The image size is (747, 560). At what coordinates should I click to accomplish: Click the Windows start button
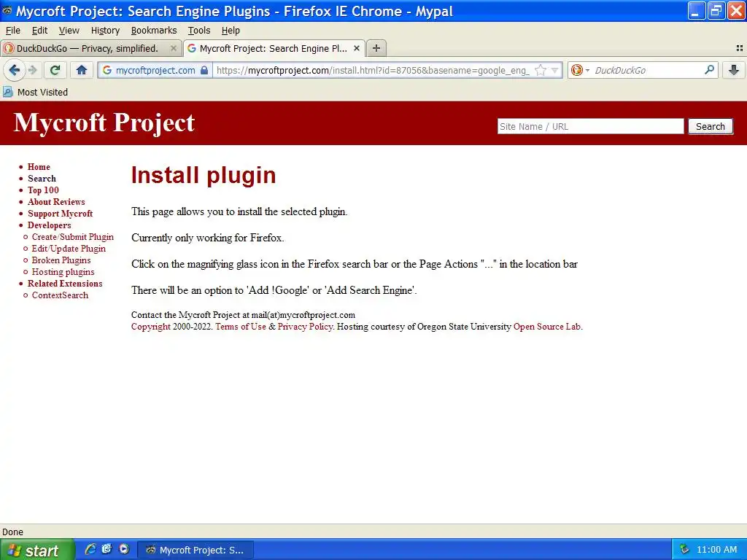click(x=36, y=550)
